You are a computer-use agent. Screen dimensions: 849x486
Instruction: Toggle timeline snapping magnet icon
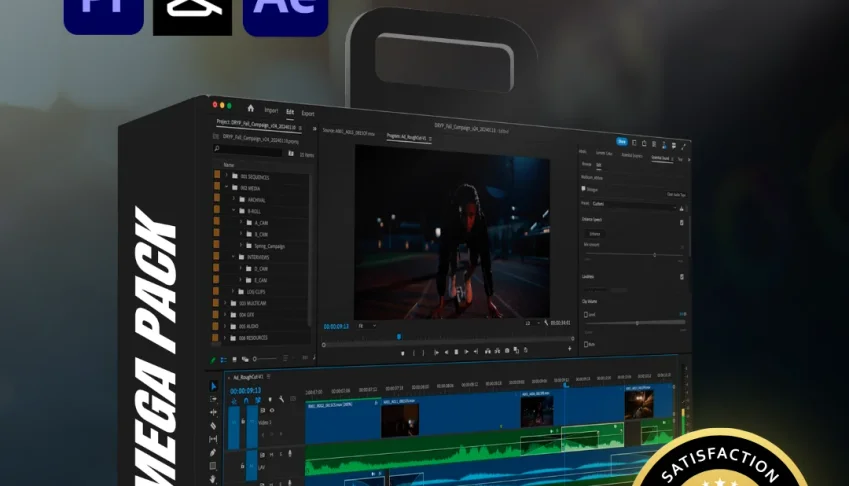pos(246,400)
